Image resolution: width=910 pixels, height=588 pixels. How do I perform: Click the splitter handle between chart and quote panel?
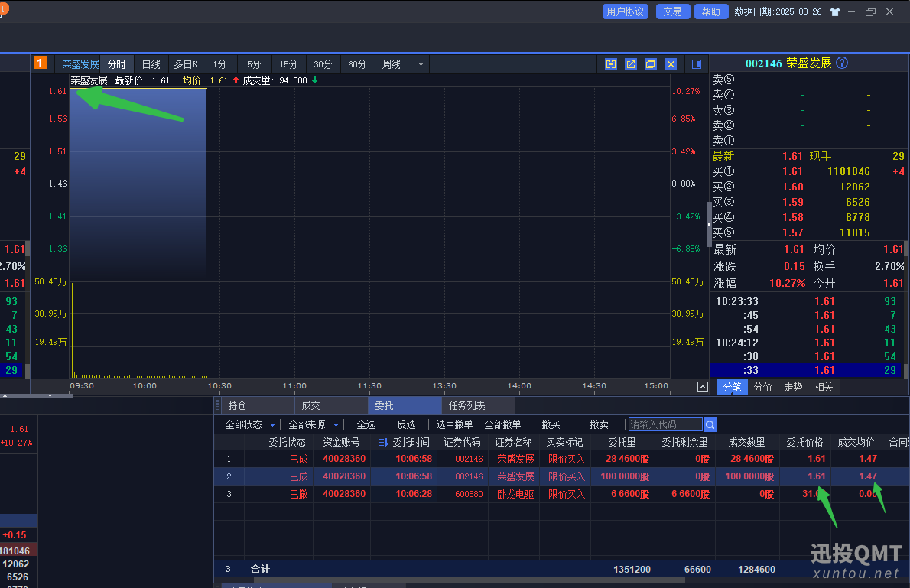[709, 224]
